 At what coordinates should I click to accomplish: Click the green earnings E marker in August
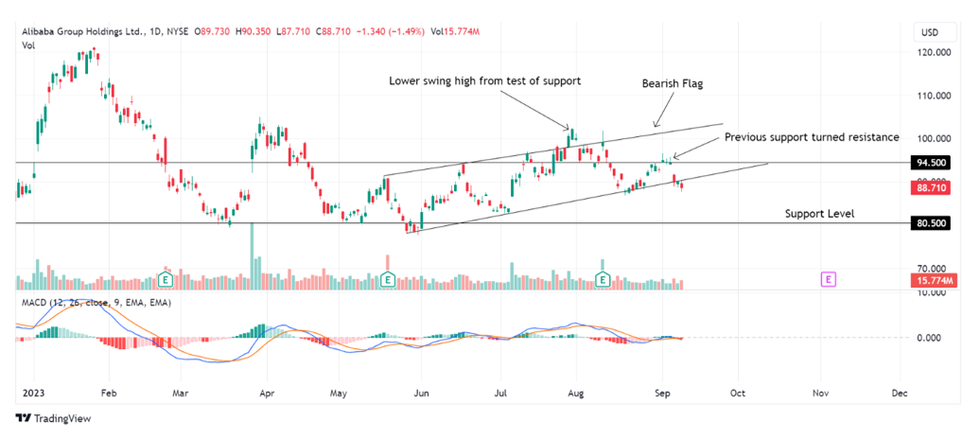coord(603,279)
